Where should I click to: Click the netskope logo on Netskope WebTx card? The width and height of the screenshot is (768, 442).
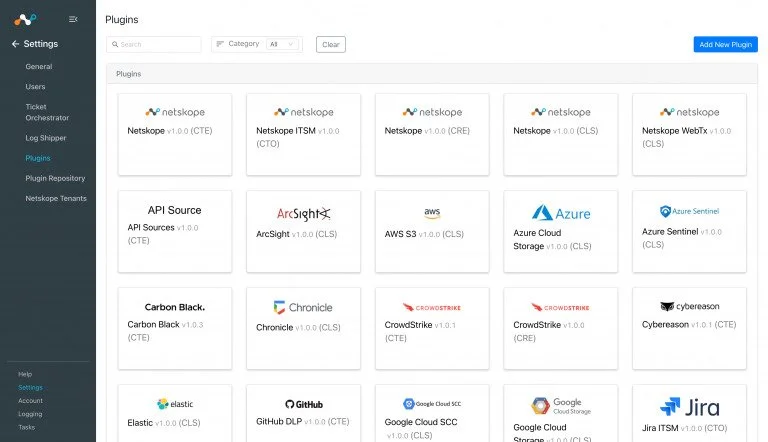[x=690, y=112]
